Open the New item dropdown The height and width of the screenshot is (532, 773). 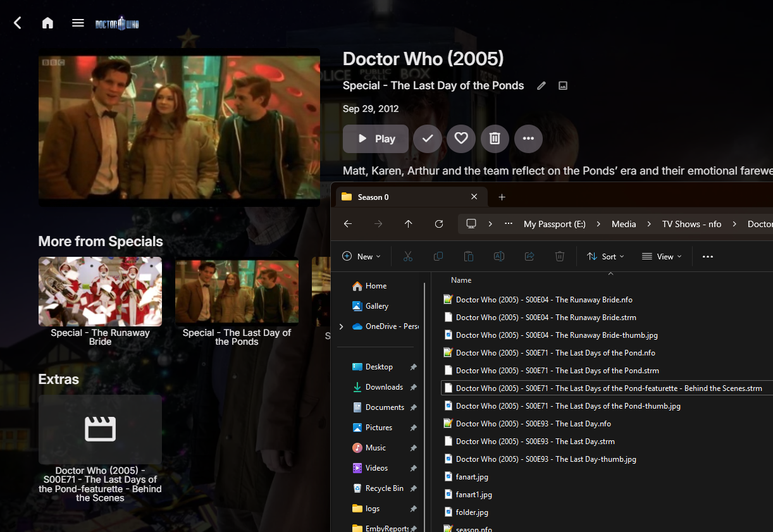[x=361, y=256]
